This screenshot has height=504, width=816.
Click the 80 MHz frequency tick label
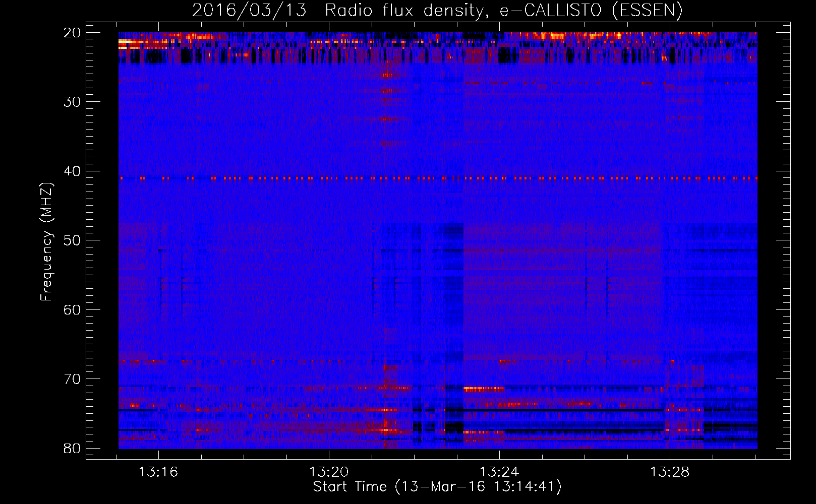click(x=72, y=449)
